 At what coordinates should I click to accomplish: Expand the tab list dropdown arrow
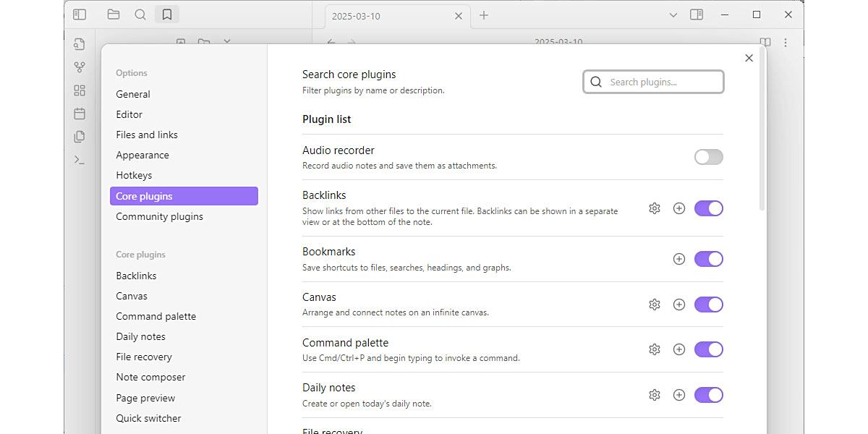673,14
